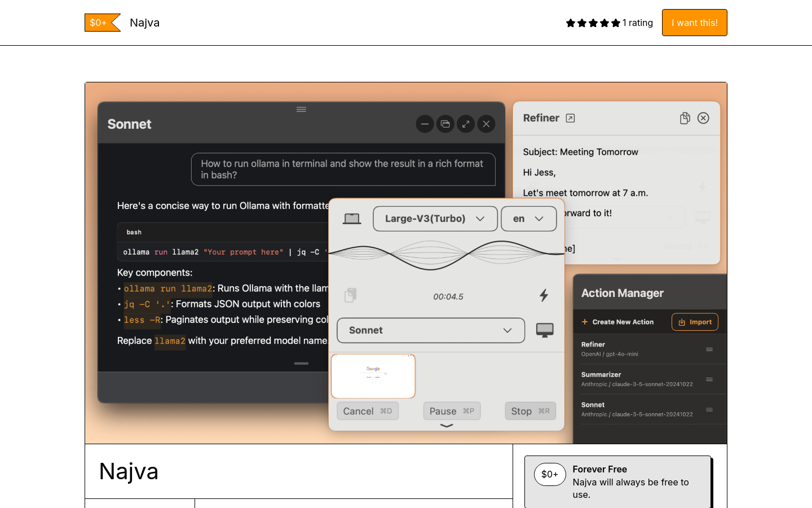Click the Sonnet window pop-out icon
Screen dimensions: 812x508
pyautogui.click(x=445, y=124)
